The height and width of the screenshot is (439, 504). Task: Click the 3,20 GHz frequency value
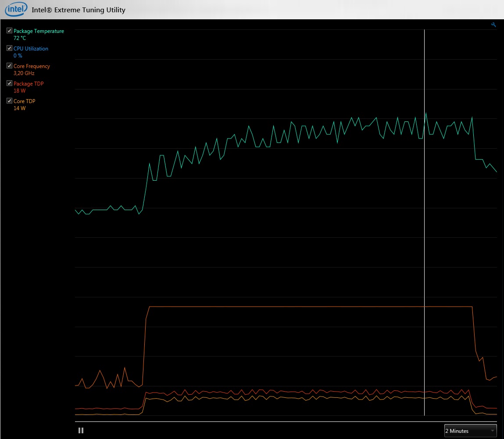(x=24, y=73)
